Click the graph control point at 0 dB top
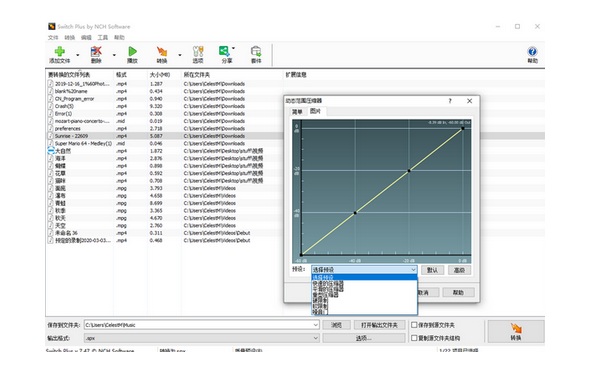 click(x=463, y=128)
